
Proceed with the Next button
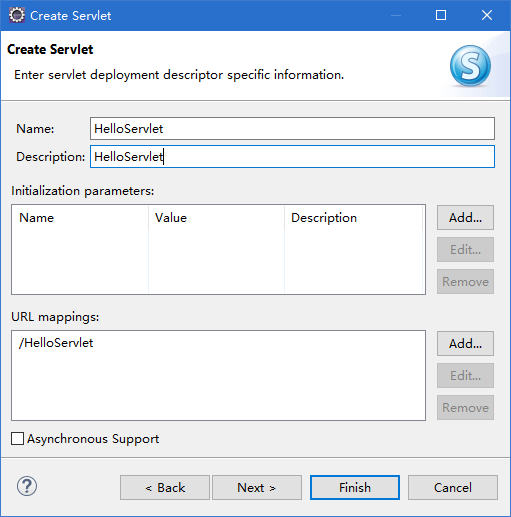tap(257, 488)
